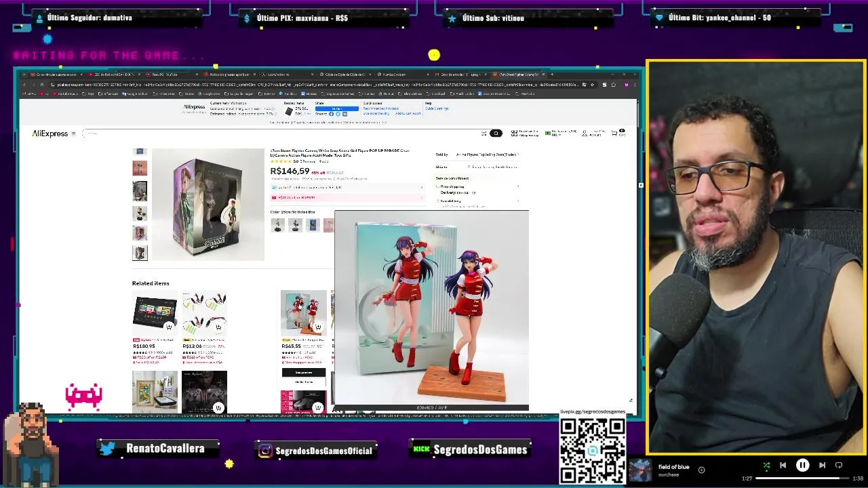Click the livepix QR code
The width and height of the screenshot is (868, 488).
coord(593,451)
